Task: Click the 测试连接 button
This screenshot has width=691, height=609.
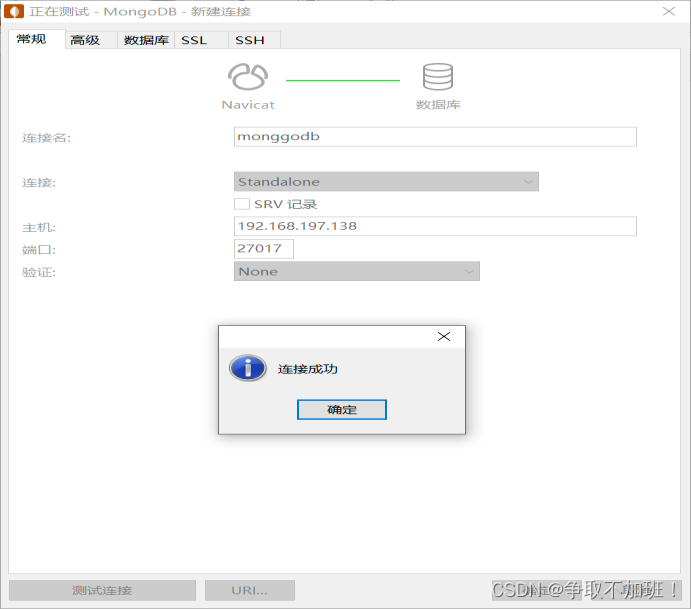Action: coord(102,590)
